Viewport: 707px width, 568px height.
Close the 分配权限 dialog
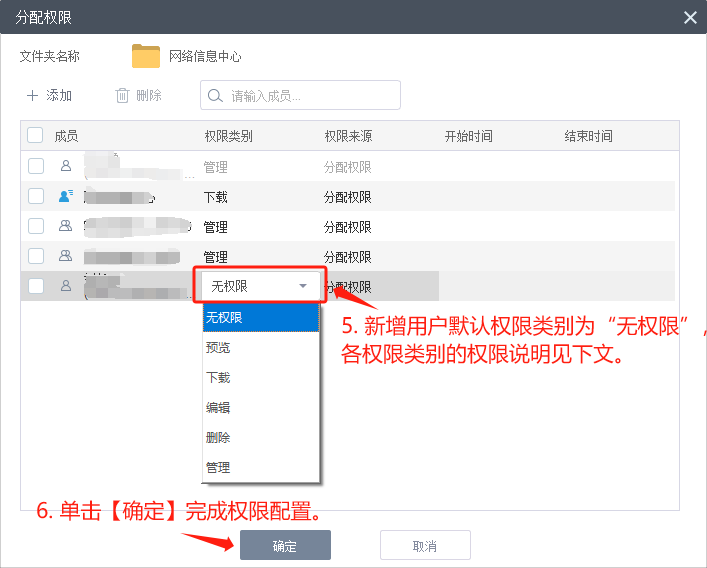(x=689, y=17)
